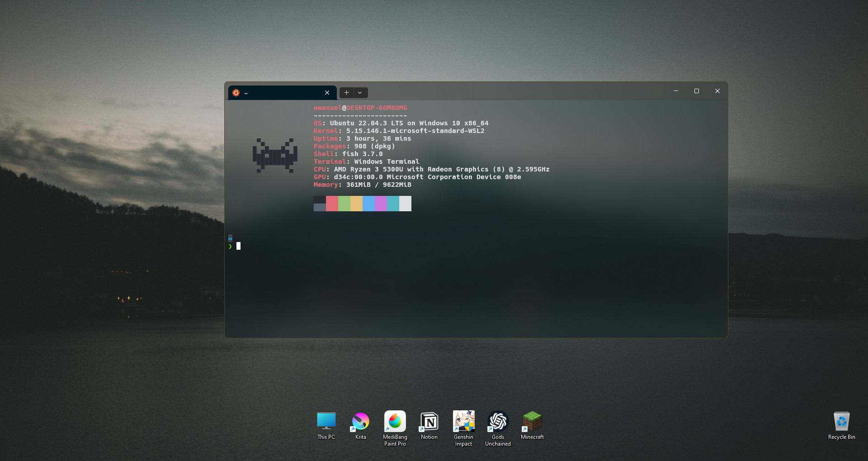Screen dimensions: 868x461
Task: Click the red color block in neofetch palette
Action: click(x=332, y=204)
